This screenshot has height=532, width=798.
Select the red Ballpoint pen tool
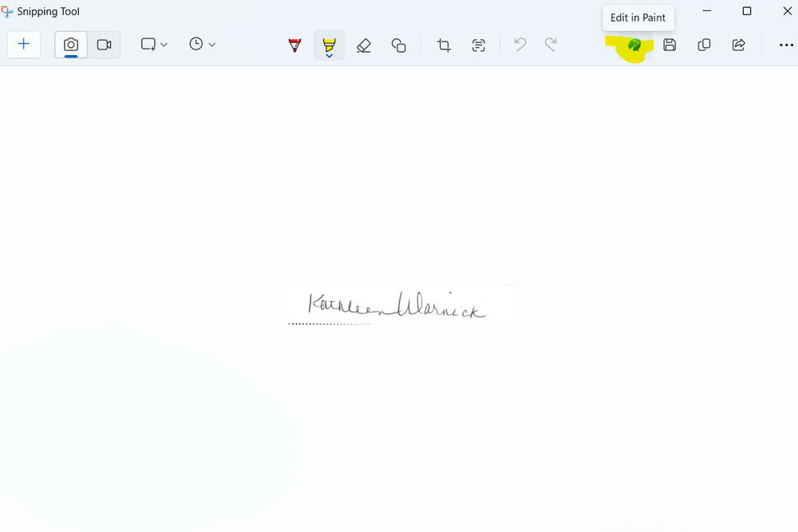tap(295, 45)
